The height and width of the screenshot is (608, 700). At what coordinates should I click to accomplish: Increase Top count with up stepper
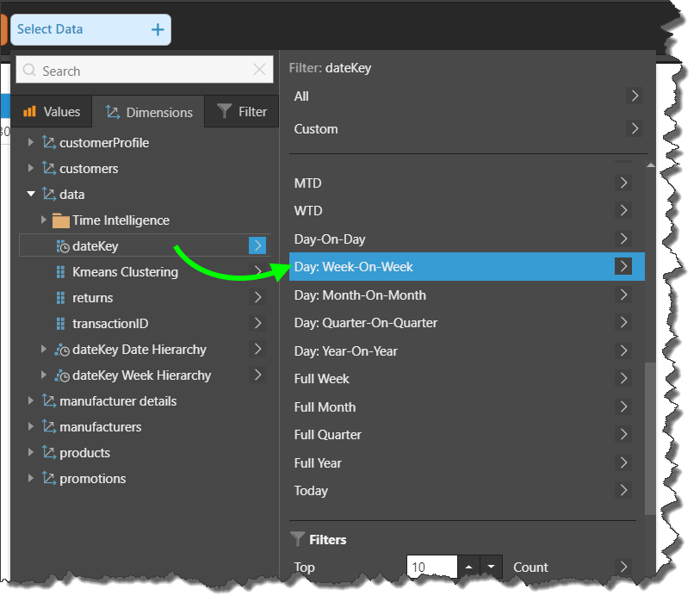[468, 567]
